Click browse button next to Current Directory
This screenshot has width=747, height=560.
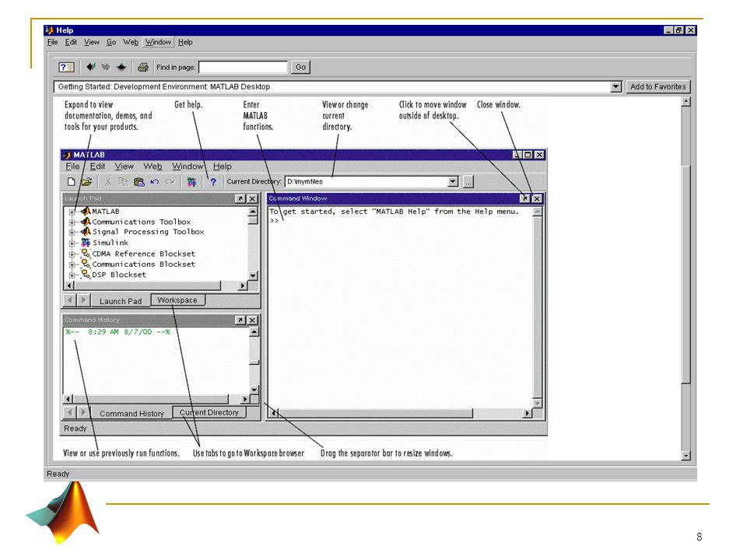tap(468, 181)
